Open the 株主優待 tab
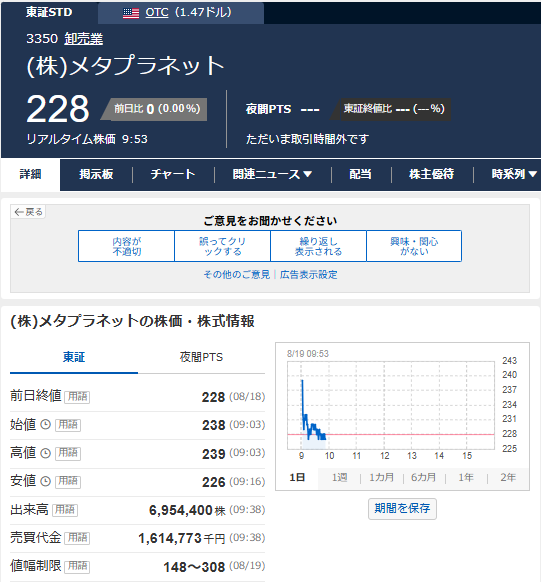The image size is (541, 582). [x=432, y=174]
